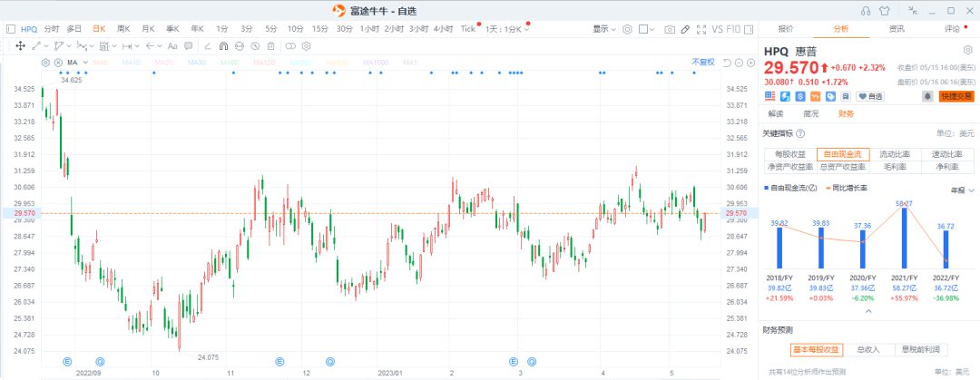Image resolution: width=980 pixels, height=380 pixels.
Task: Select 毛利率 metric
Action: tap(895, 167)
